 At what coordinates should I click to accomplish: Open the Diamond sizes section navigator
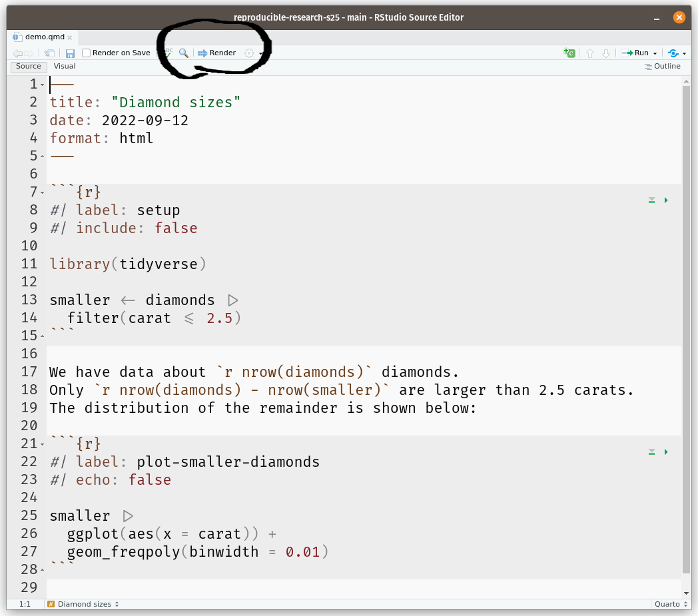point(84,604)
